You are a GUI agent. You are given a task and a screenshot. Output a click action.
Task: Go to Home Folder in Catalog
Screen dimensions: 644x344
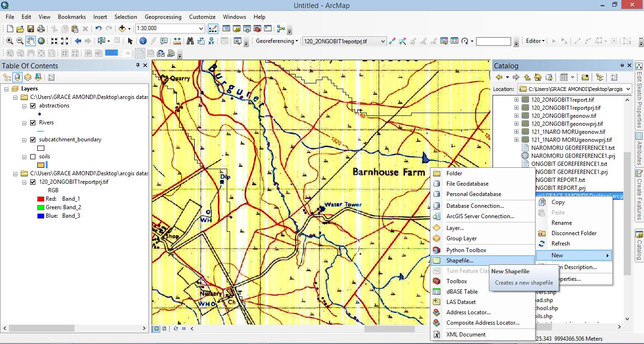538,77
